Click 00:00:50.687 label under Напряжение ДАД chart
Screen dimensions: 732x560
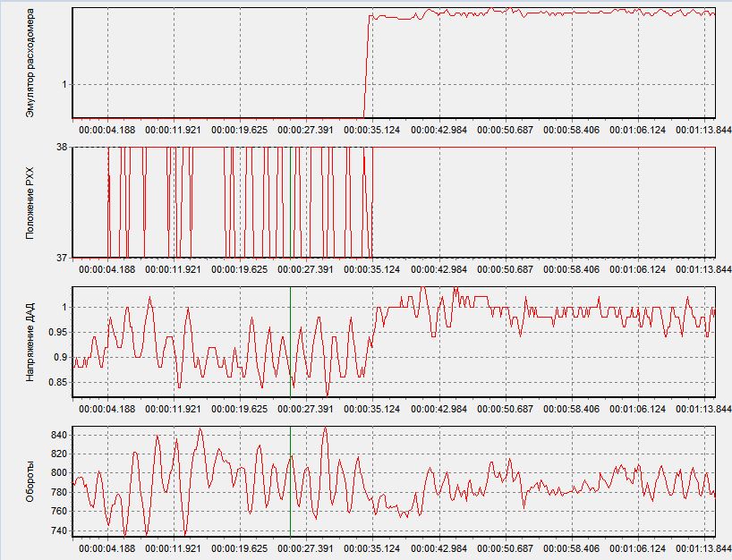click(505, 409)
